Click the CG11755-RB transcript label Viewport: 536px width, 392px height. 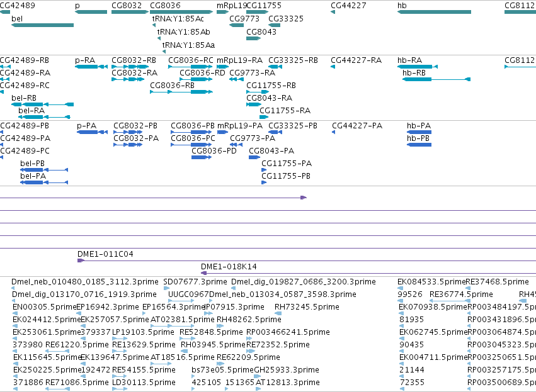pos(271,86)
